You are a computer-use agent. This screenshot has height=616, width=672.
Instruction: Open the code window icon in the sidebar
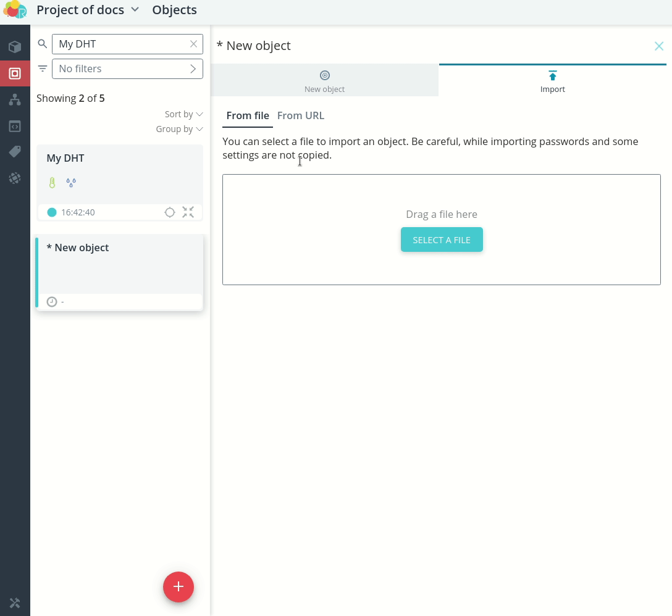[x=15, y=127]
